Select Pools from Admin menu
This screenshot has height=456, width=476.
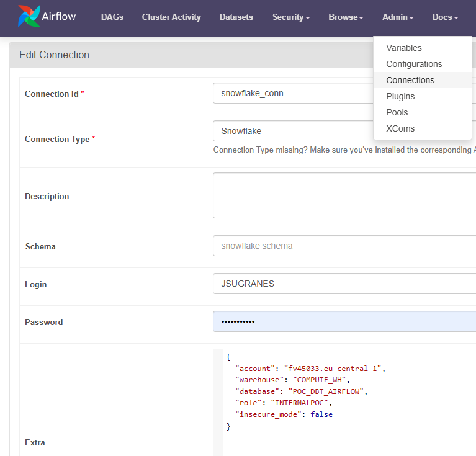click(422, 112)
